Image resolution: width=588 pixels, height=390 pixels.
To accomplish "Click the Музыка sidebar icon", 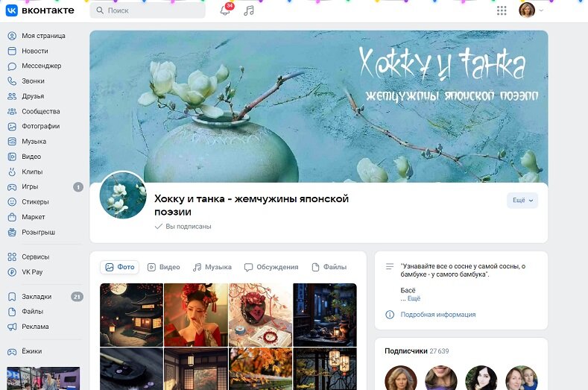I will [x=12, y=142].
